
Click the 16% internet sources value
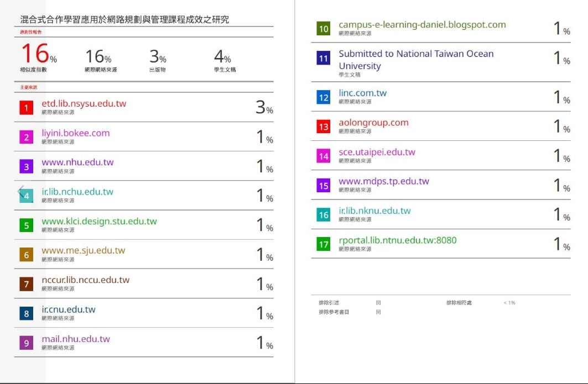pyautogui.click(x=98, y=56)
